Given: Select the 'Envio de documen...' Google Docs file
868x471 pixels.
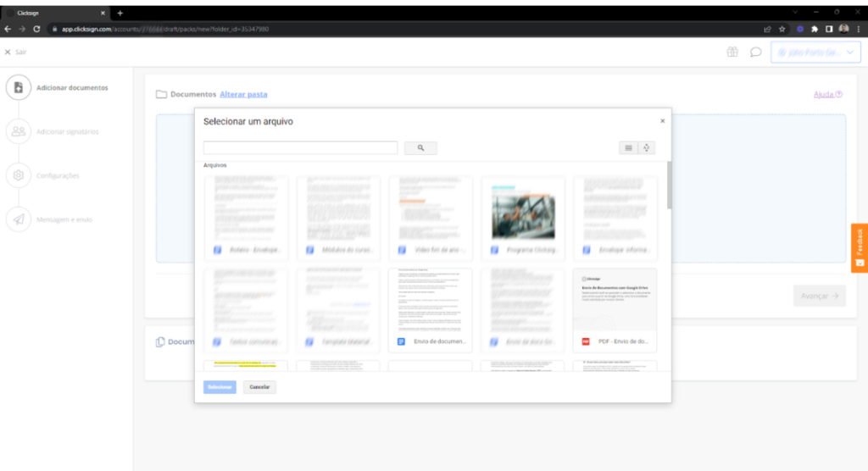Looking at the screenshot, I should tap(430, 310).
